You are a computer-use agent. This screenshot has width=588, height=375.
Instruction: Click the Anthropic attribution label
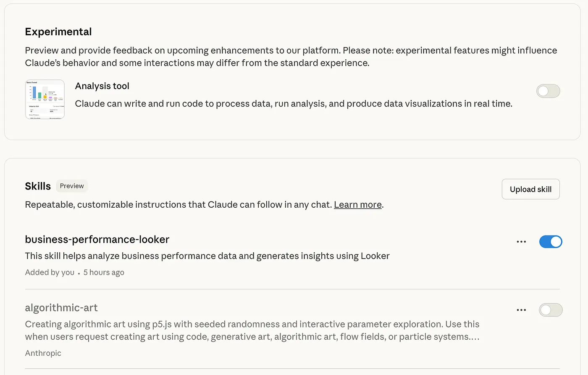coord(43,353)
